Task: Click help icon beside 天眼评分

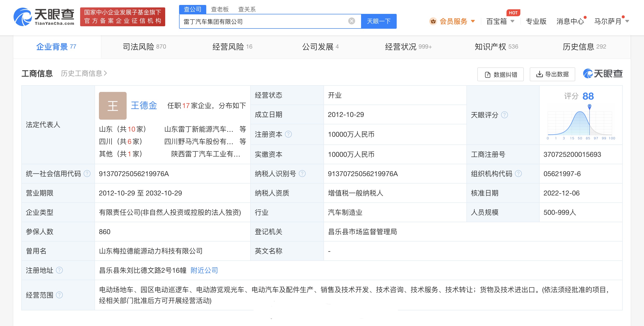Action: coord(505,115)
